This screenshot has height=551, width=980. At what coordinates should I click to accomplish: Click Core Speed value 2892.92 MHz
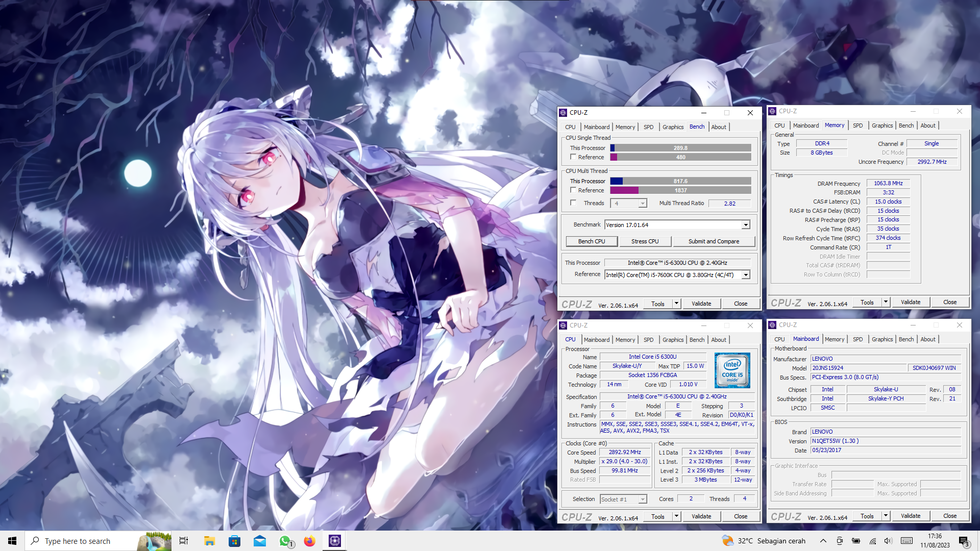point(625,453)
